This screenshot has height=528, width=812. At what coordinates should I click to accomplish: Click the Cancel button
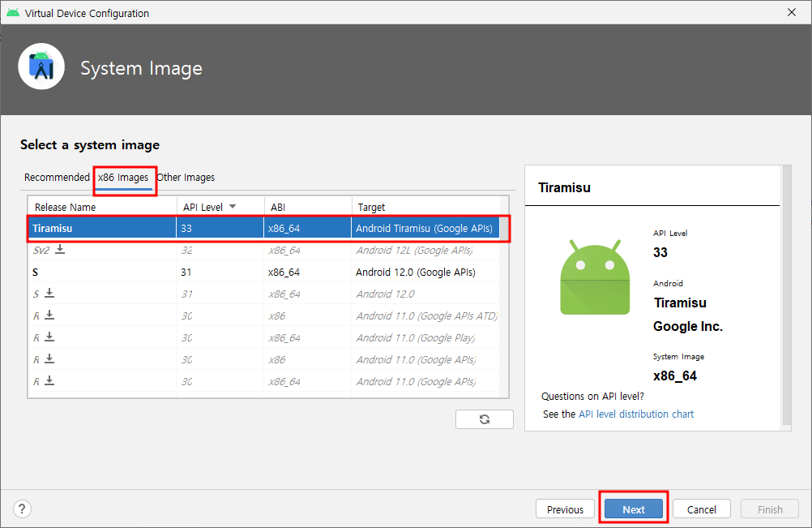pyautogui.click(x=702, y=509)
